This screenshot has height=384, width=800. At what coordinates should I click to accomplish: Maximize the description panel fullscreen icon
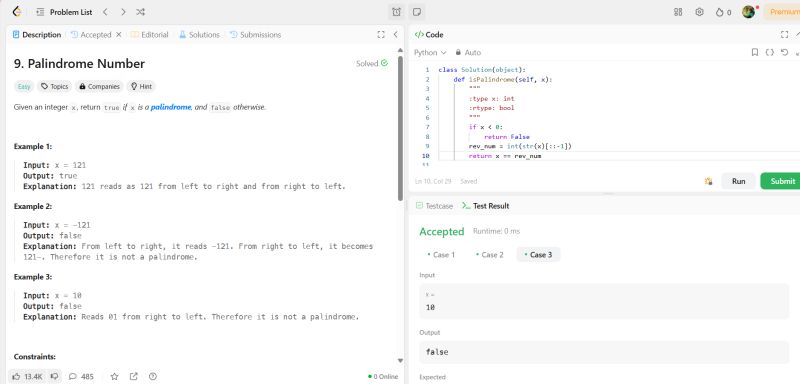pos(381,35)
